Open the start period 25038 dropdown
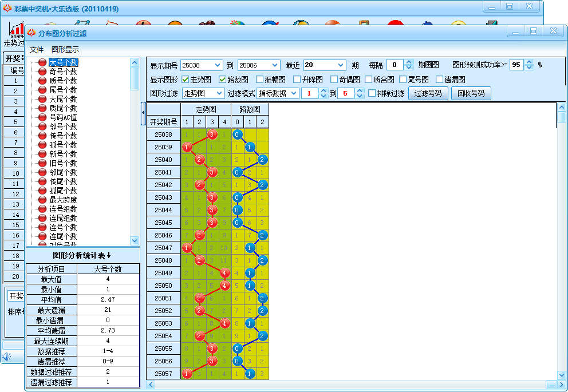Image resolution: width=568 pixels, height=392 pixels. pos(217,65)
